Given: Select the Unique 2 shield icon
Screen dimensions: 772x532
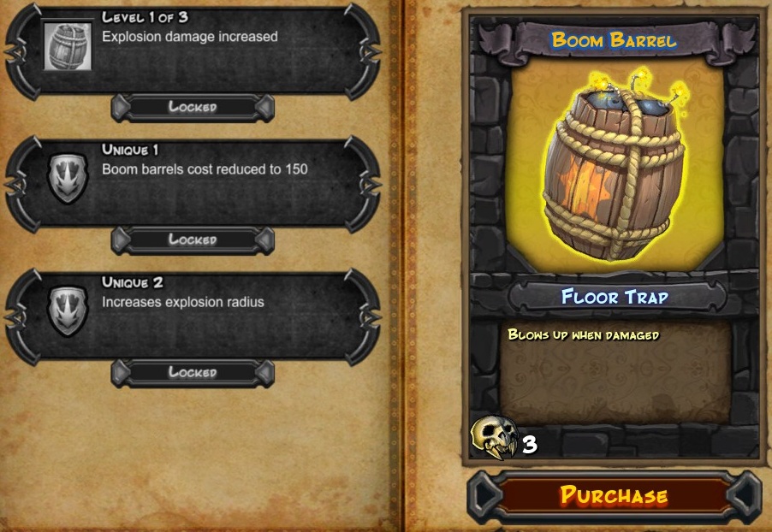Looking at the screenshot, I should (68, 311).
